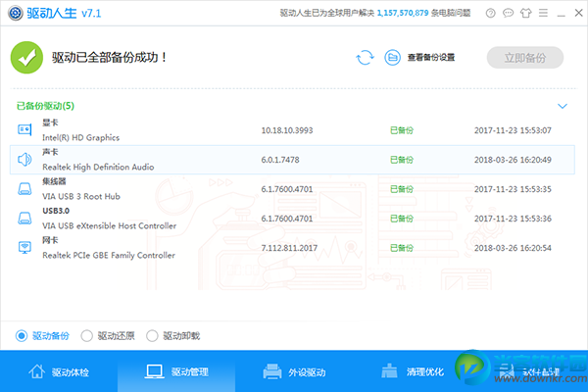
Task: Select the 驱动备份 radio button
Action: [22, 336]
